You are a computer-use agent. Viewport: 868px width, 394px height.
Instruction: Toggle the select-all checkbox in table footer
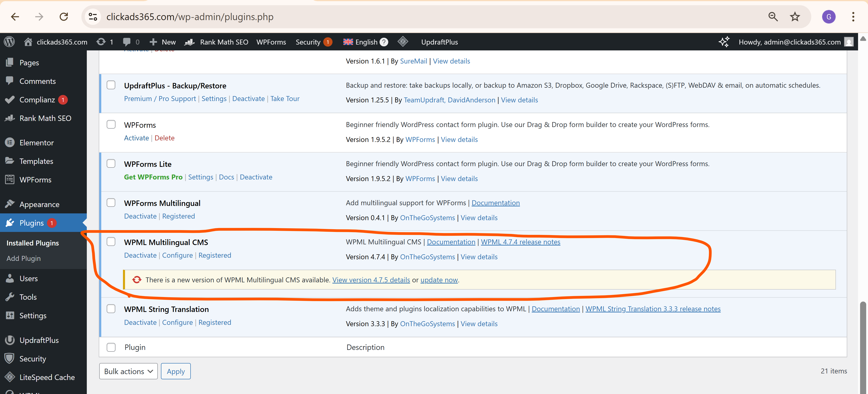pos(111,347)
